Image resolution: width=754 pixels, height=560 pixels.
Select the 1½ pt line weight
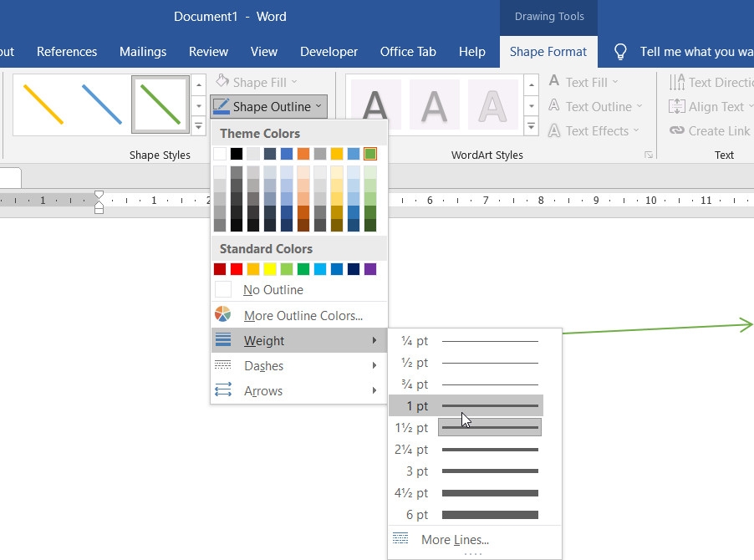pyautogui.click(x=466, y=427)
